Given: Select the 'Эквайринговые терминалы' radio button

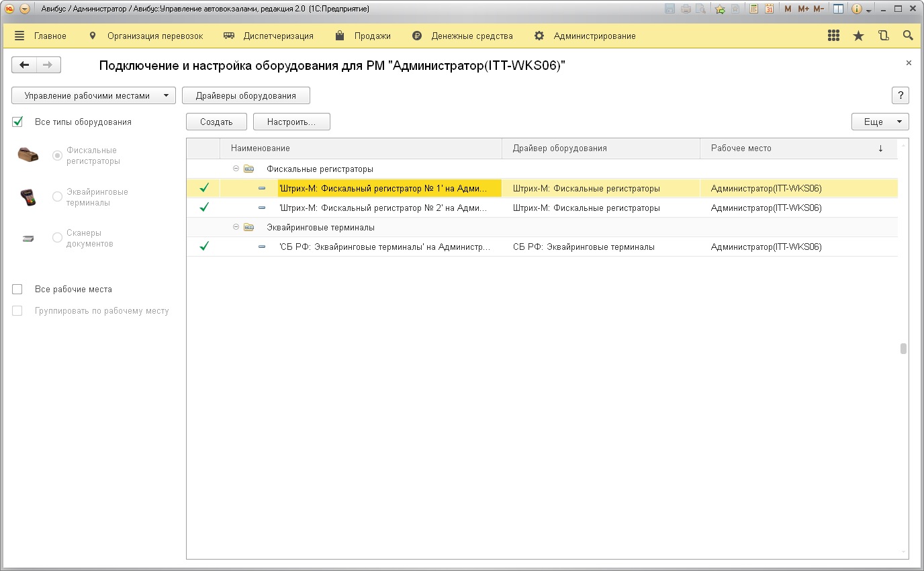Looking at the screenshot, I should tap(57, 197).
